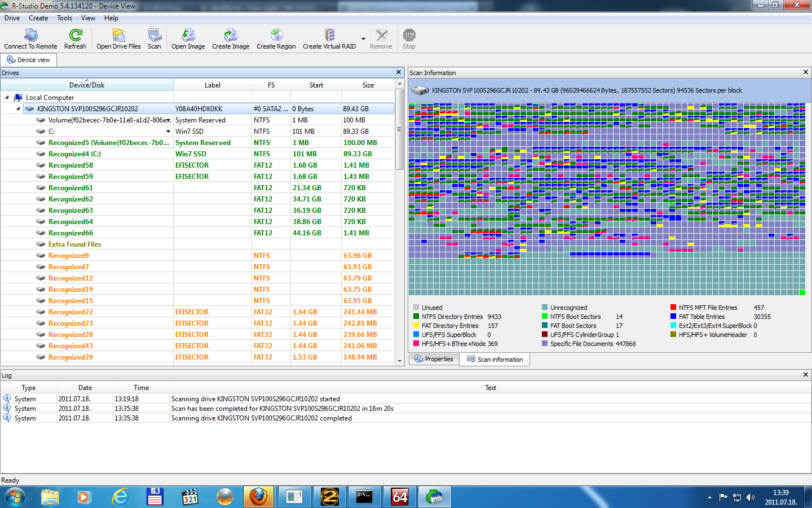Switch to the Scan information tab
Viewport: 812px width, 508px height.
495,360
